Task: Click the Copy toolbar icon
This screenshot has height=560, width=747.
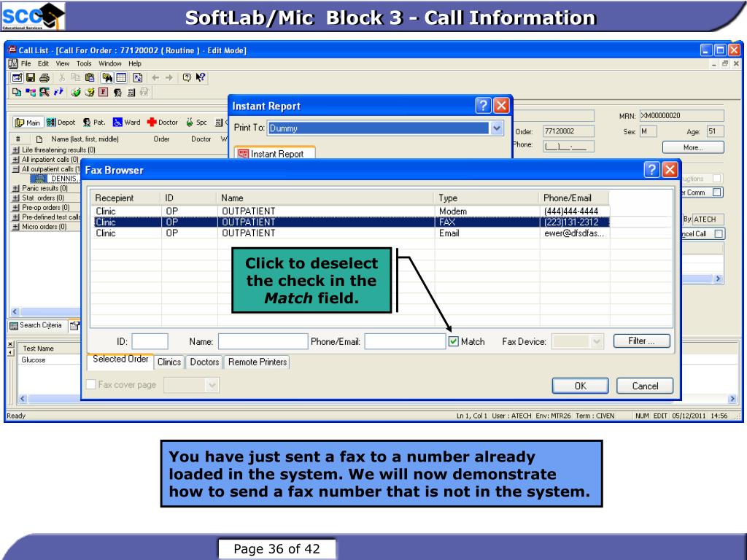Action: tap(76, 77)
